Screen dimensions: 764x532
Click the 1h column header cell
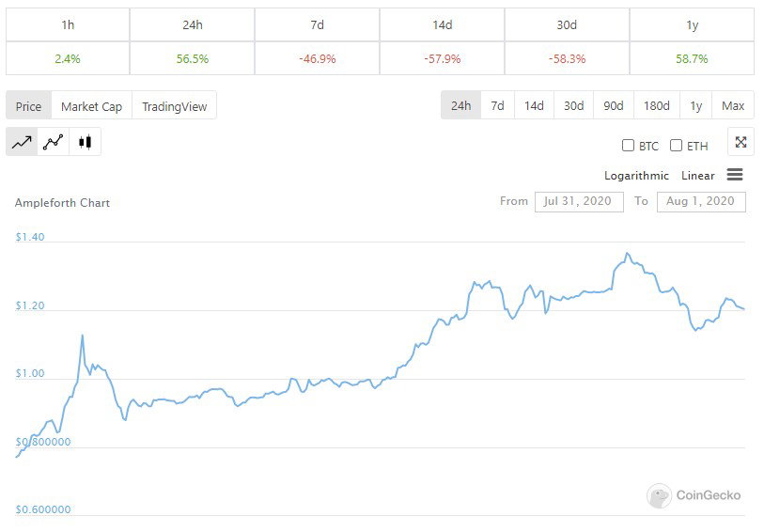coord(68,24)
